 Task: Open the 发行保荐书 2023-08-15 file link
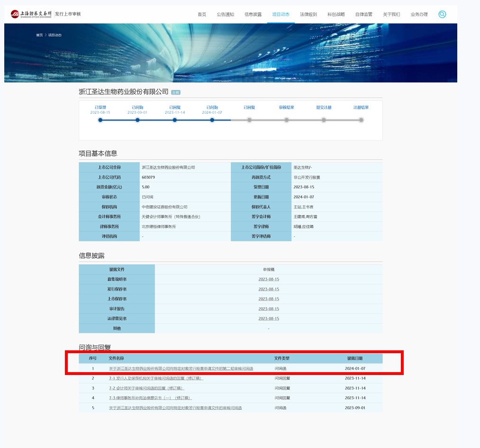269,289
